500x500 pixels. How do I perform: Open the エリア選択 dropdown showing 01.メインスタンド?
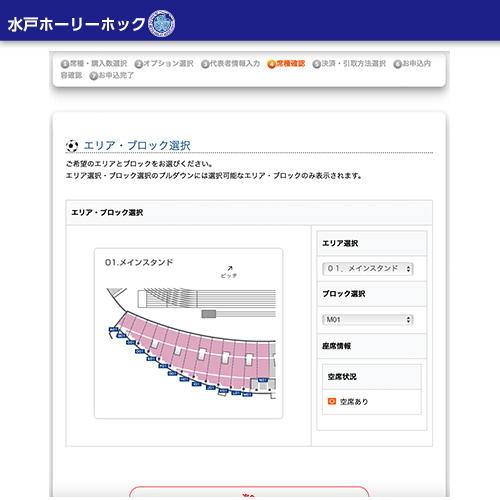pos(368,269)
